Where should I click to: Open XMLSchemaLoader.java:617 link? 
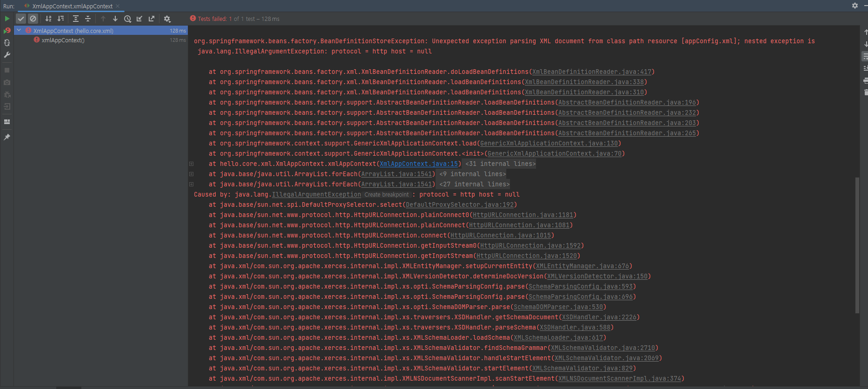tap(558, 337)
